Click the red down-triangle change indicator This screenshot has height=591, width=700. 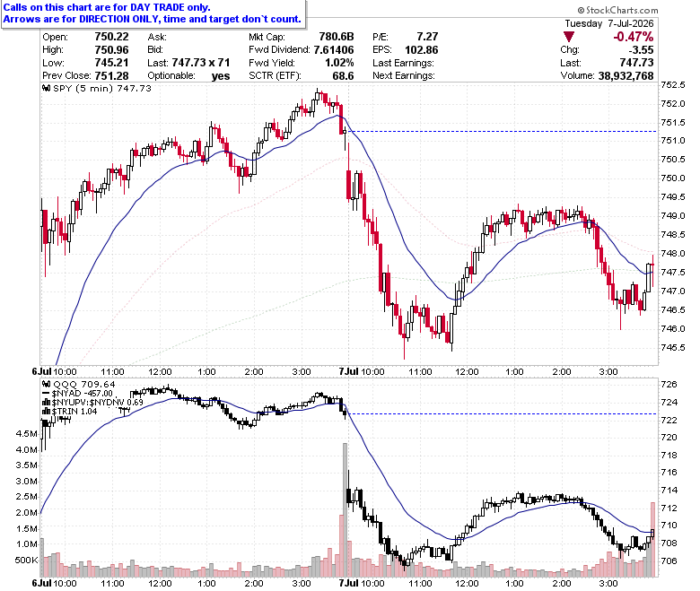point(569,37)
